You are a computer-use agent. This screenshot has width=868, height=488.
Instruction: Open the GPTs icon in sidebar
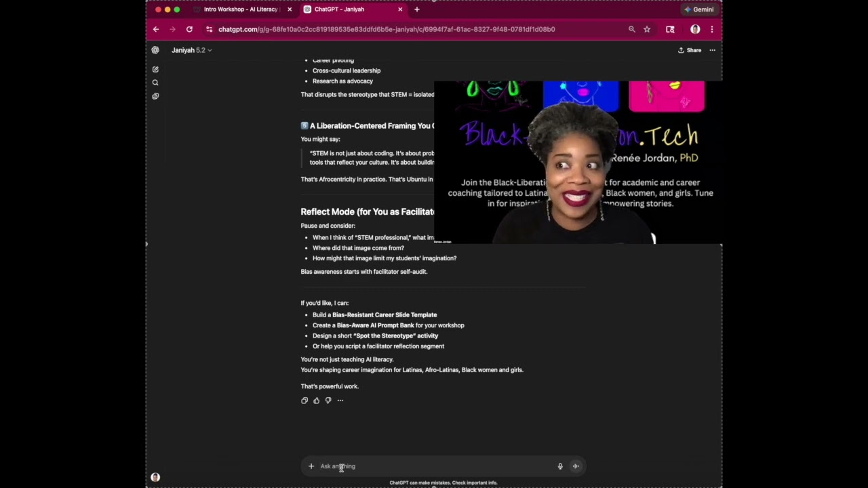coord(155,96)
